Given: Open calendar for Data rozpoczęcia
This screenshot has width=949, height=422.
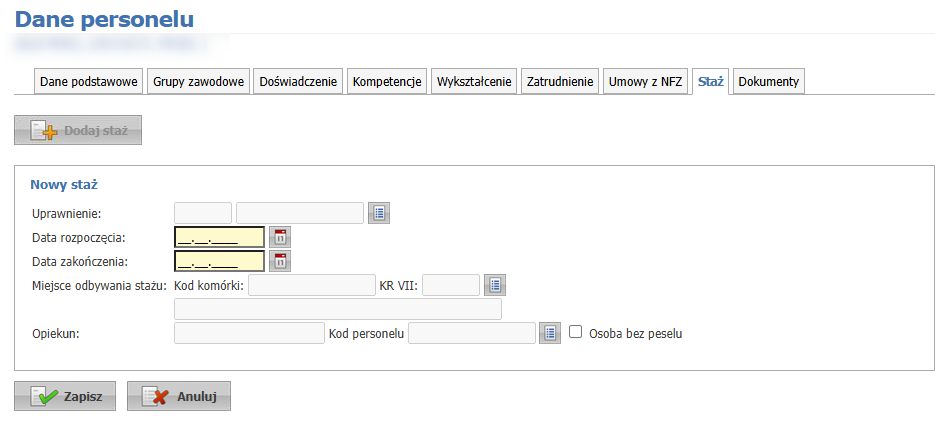Looking at the screenshot, I should tap(280, 237).
